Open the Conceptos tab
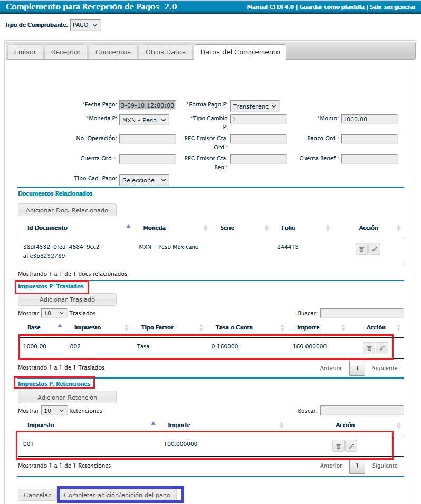The image size is (421, 504). click(113, 52)
